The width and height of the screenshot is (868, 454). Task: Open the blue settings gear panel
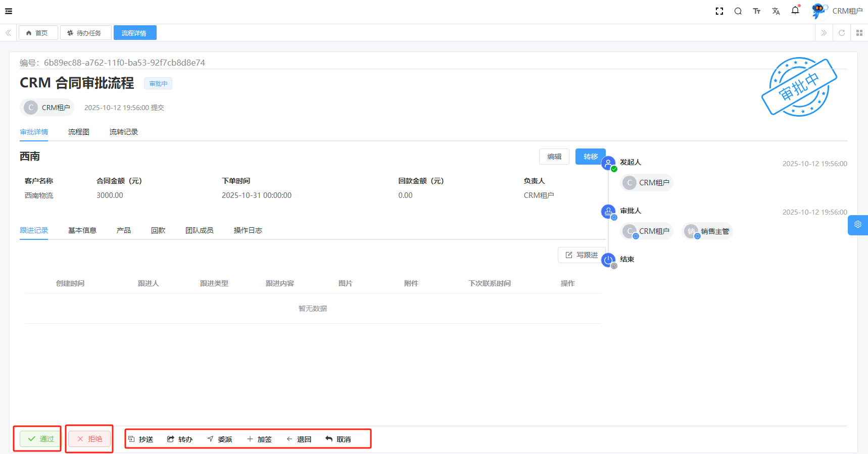coord(858,225)
